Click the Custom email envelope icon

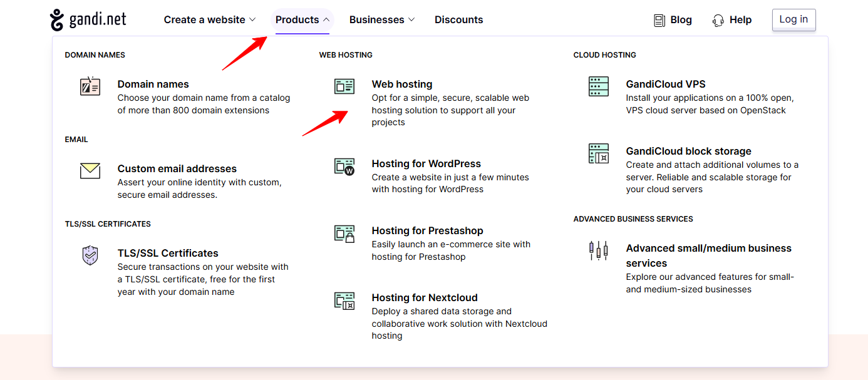click(90, 170)
